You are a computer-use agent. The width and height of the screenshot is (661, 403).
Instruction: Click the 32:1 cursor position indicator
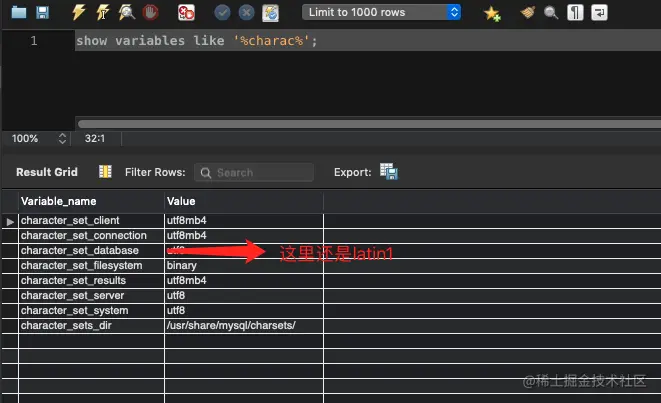tap(95, 138)
